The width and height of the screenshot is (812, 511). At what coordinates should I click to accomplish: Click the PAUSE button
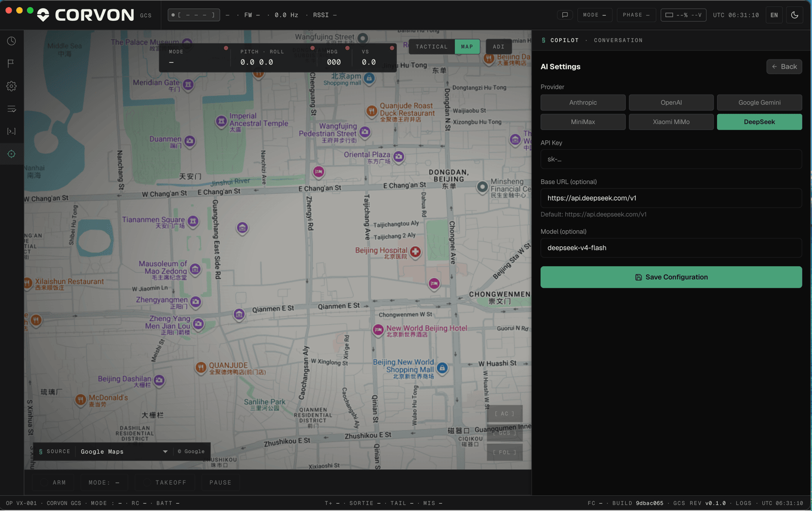[220, 483]
